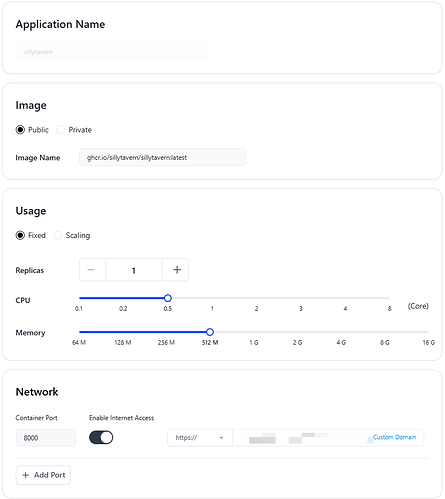Viewport: 445px width, 499px height.
Task: Focus the Application Name input field
Action: point(111,52)
